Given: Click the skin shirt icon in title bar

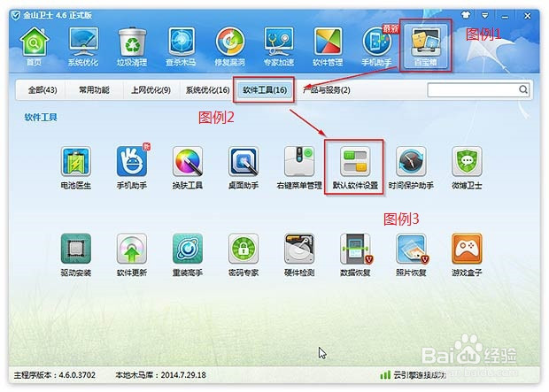Looking at the screenshot, I should coord(466,15).
